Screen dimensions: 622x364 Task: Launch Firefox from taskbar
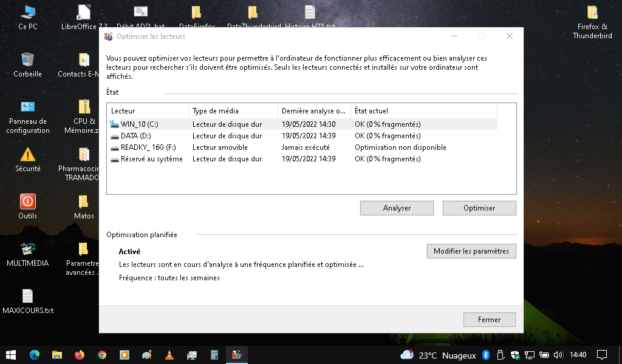pos(80,355)
